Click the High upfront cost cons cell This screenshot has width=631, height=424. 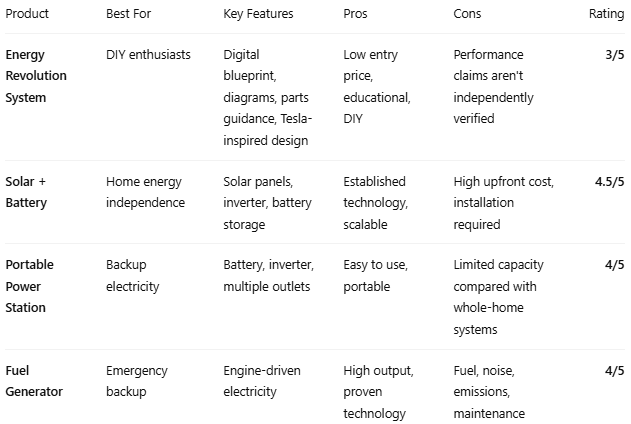503,203
